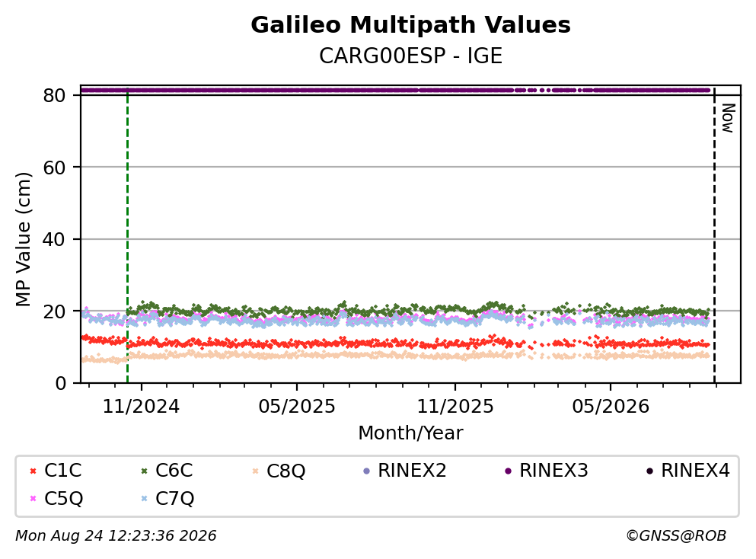Click the 'MP Value (cm)' axis label

pos(23,239)
